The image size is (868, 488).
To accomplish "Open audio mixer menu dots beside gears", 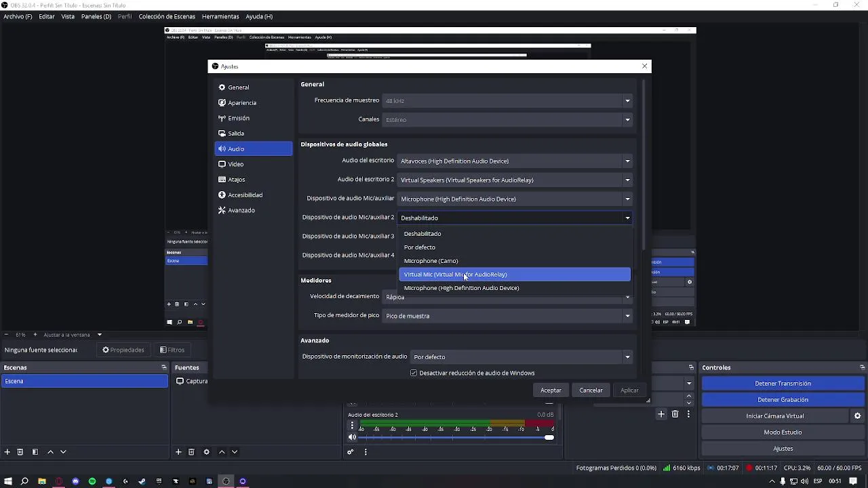I will [366, 452].
